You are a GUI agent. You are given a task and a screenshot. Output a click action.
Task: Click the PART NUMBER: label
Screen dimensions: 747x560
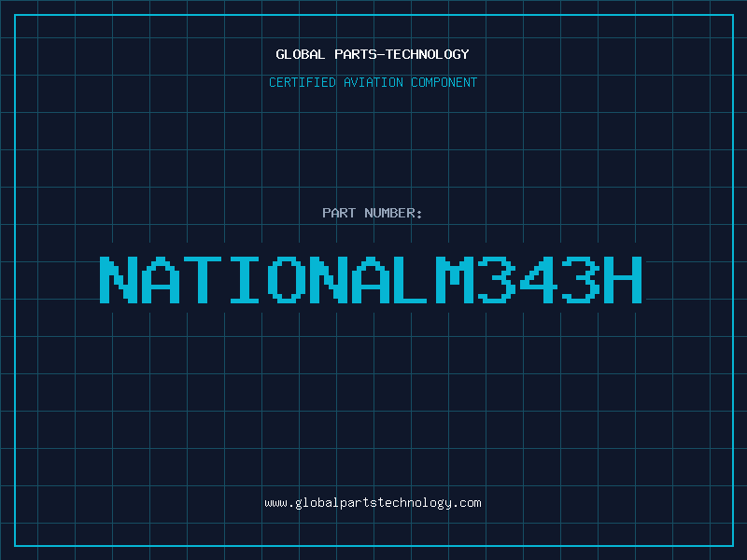tap(373, 213)
